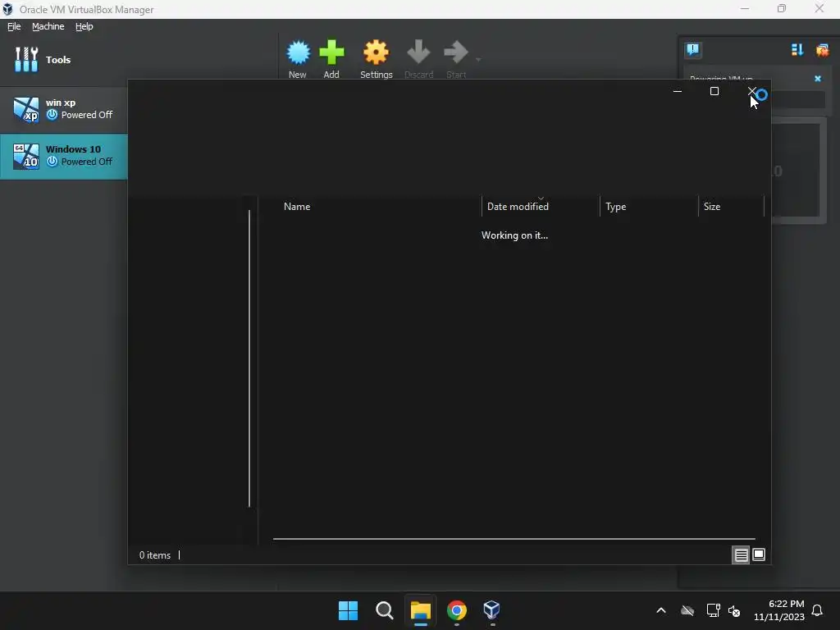Click the muted volume tray icon
The height and width of the screenshot is (630, 840).
point(734,610)
